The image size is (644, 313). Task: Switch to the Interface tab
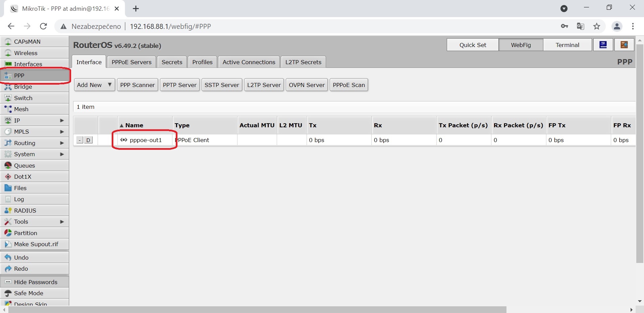(x=89, y=62)
